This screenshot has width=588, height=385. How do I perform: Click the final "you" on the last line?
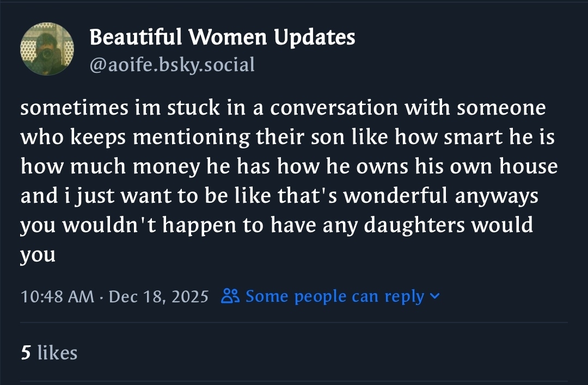coord(38,255)
